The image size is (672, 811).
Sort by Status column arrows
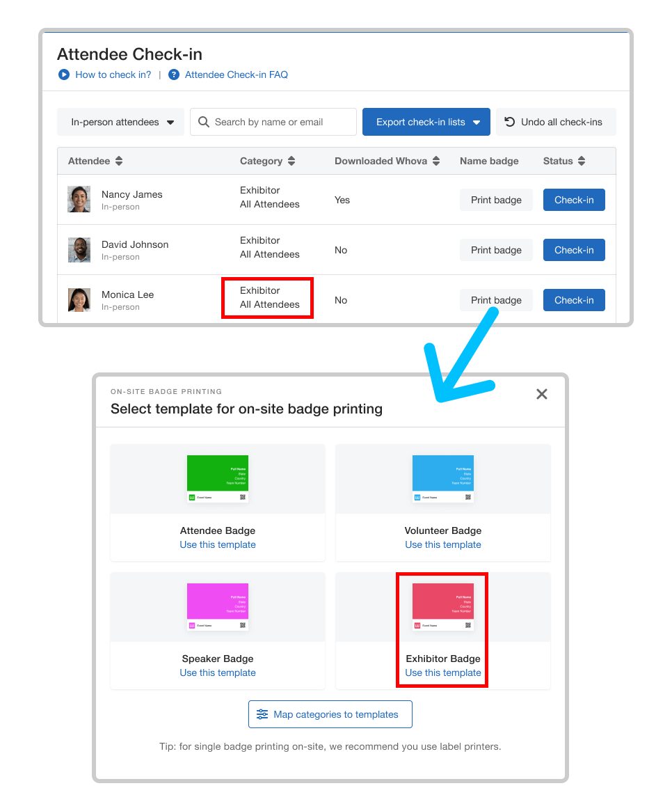[x=582, y=161]
